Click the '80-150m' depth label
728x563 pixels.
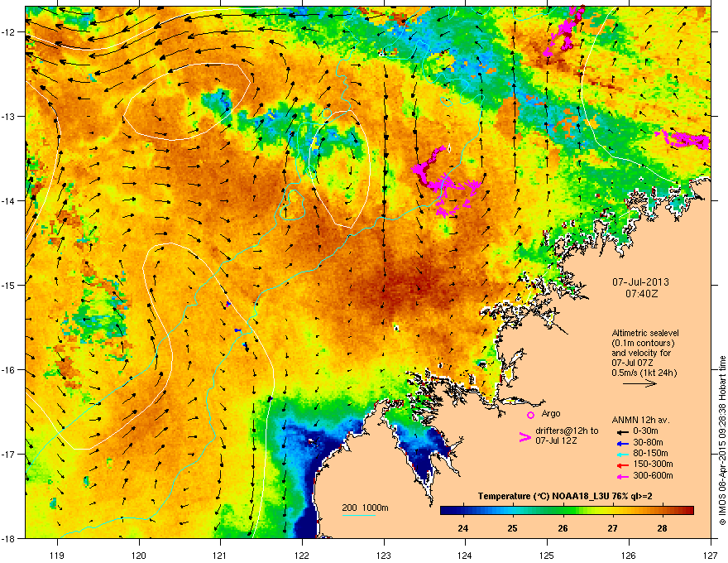650,453
